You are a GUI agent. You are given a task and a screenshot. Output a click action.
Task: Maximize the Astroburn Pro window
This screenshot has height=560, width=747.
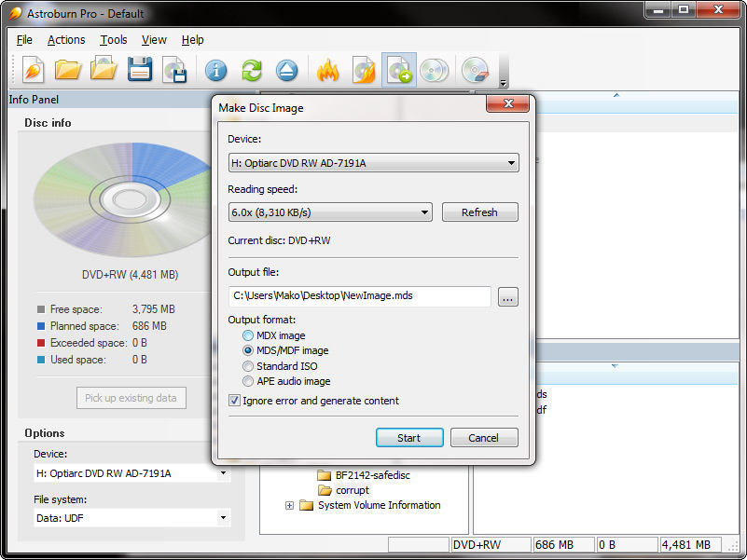click(x=684, y=9)
